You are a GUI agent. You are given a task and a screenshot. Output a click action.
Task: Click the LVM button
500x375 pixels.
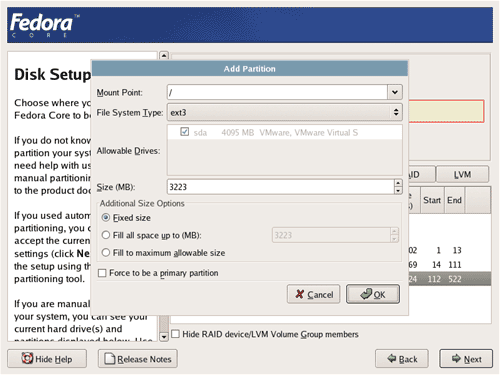(462, 174)
